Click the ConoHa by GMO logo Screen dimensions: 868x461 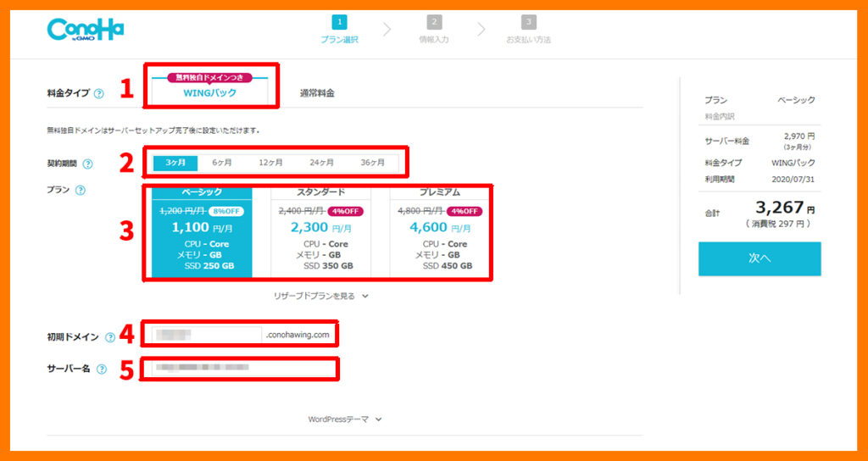[x=86, y=30]
